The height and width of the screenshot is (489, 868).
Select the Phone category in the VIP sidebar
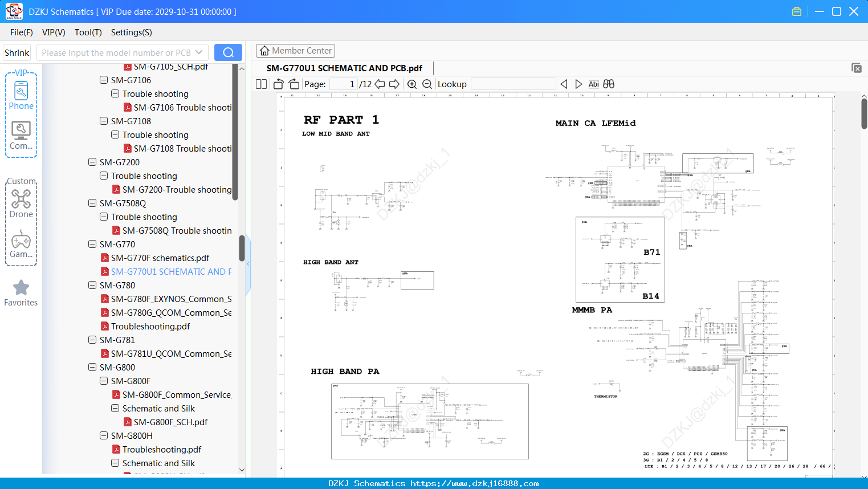click(x=21, y=95)
